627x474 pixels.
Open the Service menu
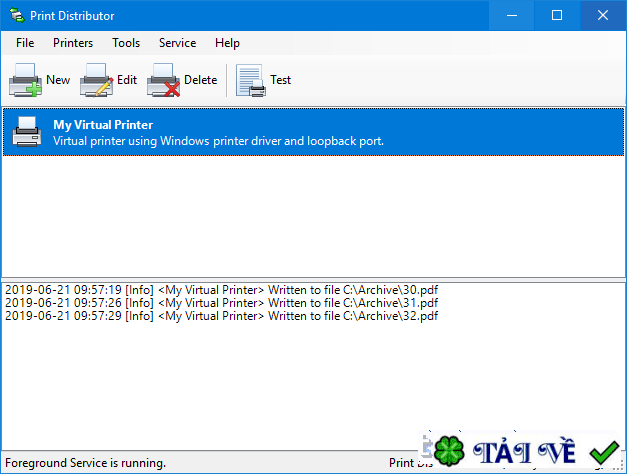pyautogui.click(x=178, y=43)
